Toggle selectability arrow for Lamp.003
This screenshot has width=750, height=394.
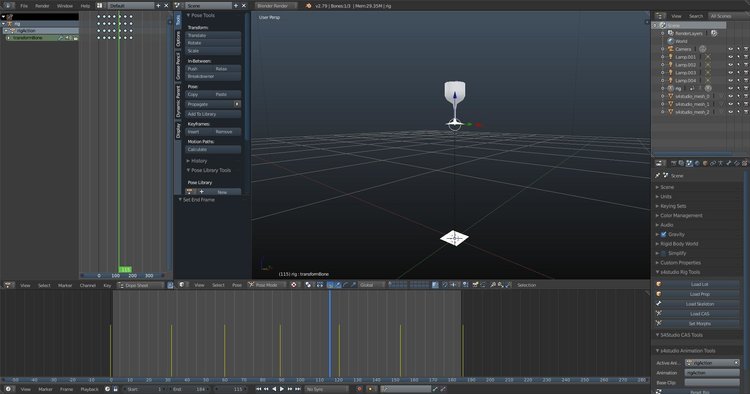[x=739, y=73]
